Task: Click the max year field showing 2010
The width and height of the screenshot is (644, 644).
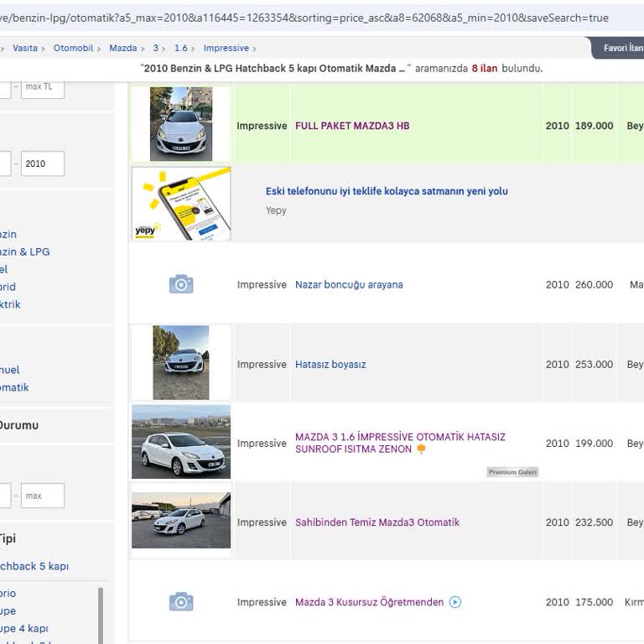Action: pos(43,164)
